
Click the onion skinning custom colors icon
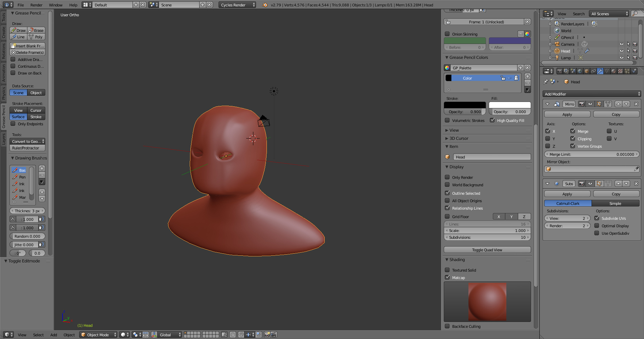coord(527,34)
